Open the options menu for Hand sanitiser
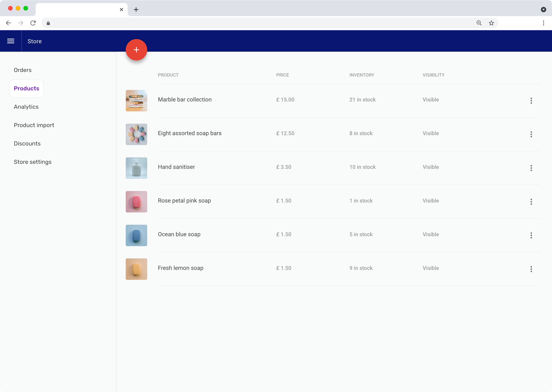 coord(531,168)
